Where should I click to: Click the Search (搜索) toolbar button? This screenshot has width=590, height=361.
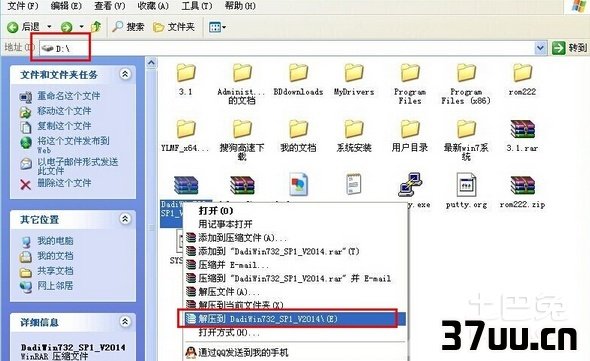[x=128, y=27]
